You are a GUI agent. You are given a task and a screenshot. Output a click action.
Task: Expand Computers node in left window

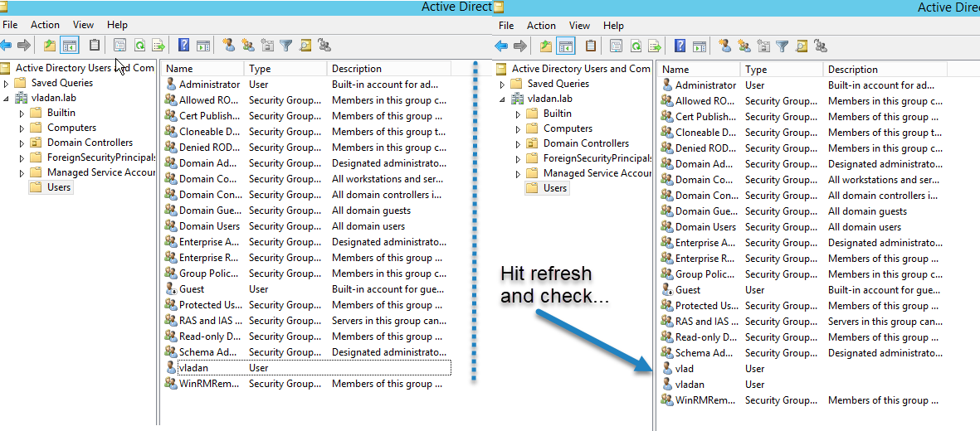coord(22,128)
